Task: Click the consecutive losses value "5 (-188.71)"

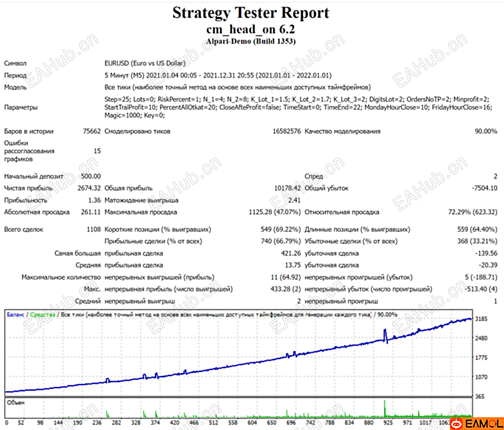Action: pyautogui.click(x=481, y=277)
